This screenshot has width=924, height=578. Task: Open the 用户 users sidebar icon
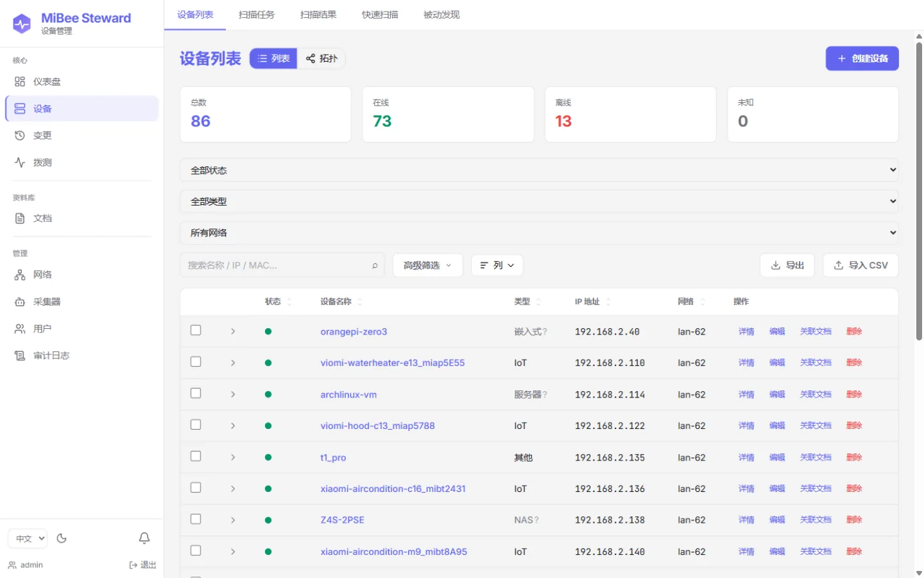pos(20,329)
